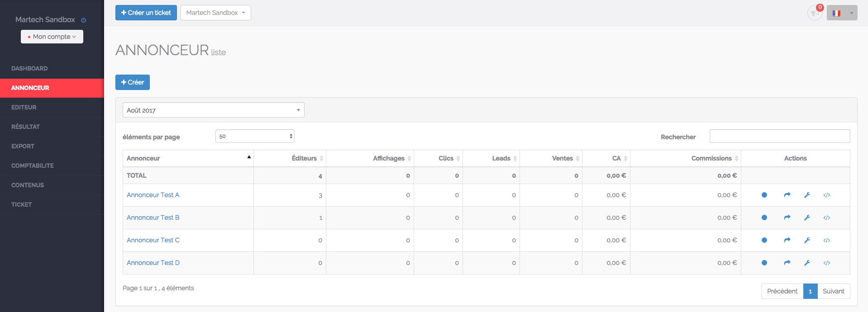Viewport: 868px width, 312px height.
Task: Click 'Page 1 sur 1, 4 éléments' text
Action: [x=158, y=288]
